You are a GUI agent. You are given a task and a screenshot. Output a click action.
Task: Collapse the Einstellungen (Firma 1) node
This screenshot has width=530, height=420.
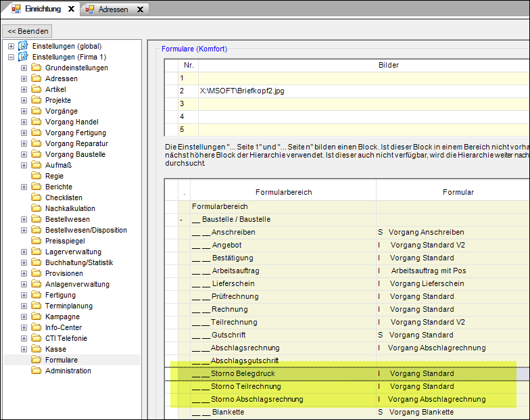tap(11, 57)
